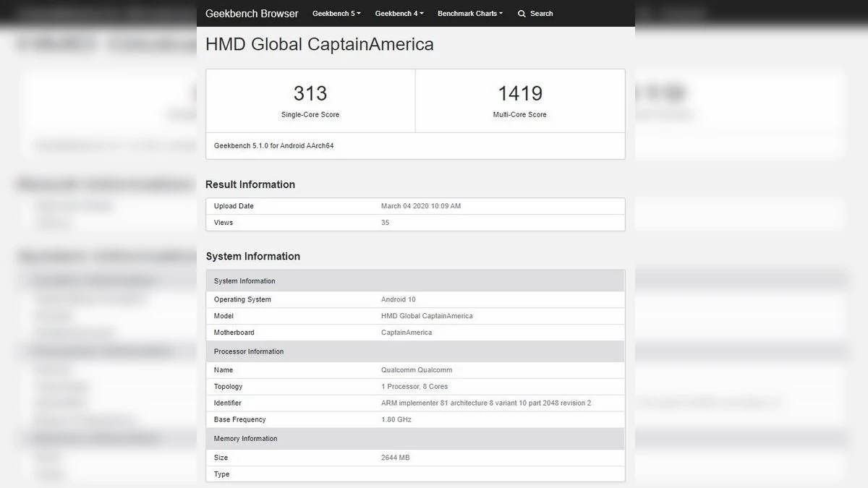Select the Operating System value Android 10
Screen dimensions: 868x488
[398, 299]
